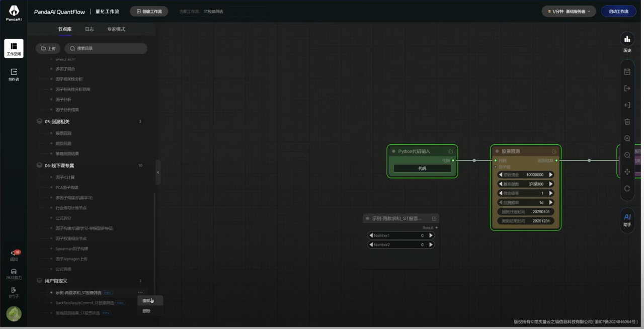This screenshot has width=644, height=329.
Task: Click the zoom in magnifier icon
Action: 627,138
